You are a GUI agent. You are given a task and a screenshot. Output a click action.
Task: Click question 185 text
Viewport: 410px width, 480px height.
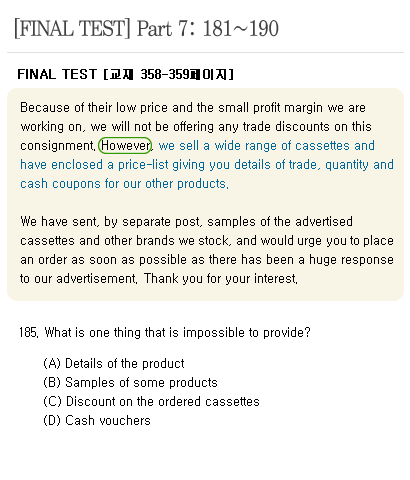165,333
